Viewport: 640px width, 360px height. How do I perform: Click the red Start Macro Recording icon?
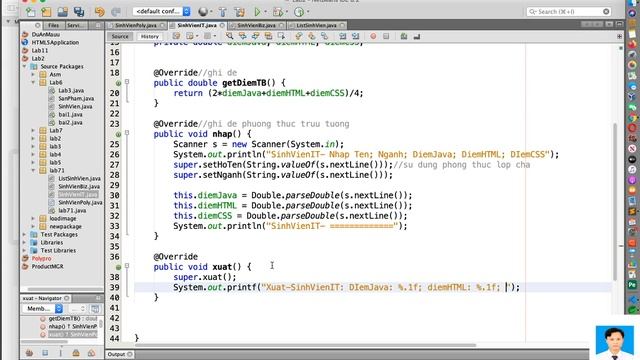[x=373, y=36]
